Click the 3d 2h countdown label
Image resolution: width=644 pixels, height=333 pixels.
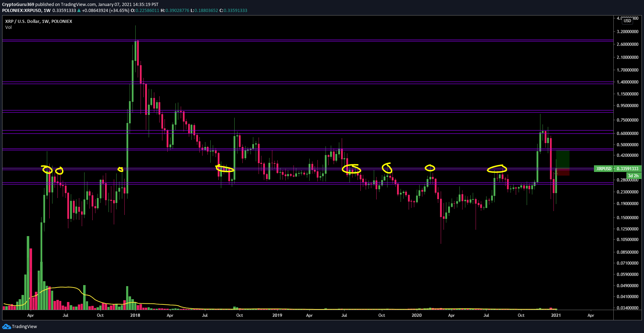[633, 176]
